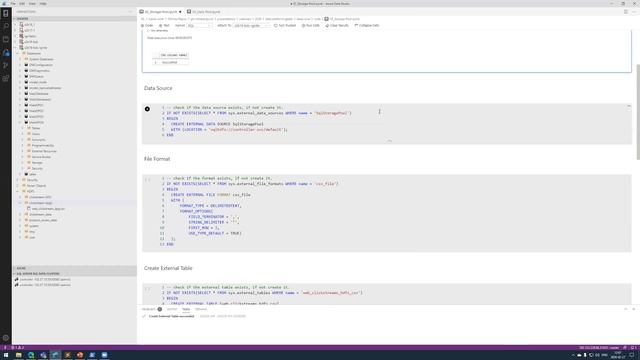Open the notifications bell in status bar
Screen dimensions: 640x360
(x=634, y=348)
